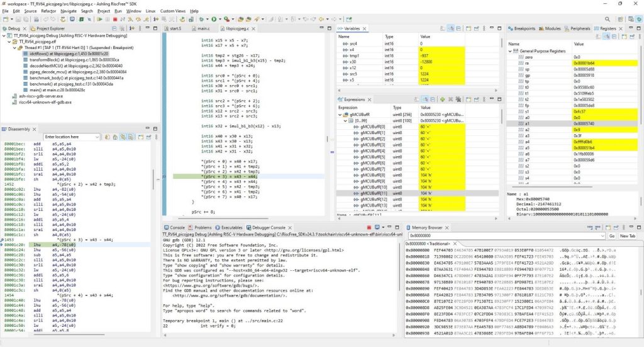
Task: Click the Go button in the Memory Browser
Action: click(611, 236)
